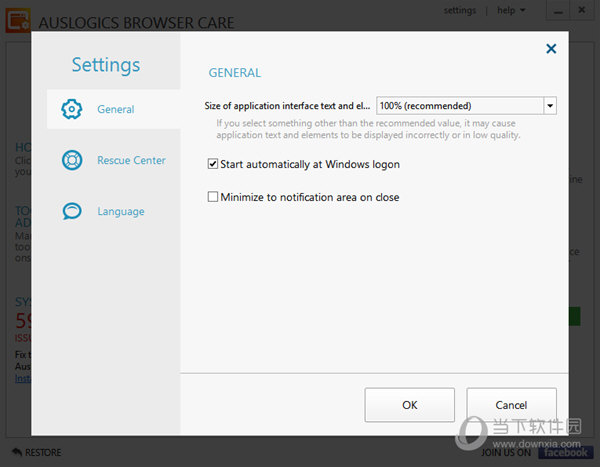The width and height of the screenshot is (600, 467).
Task: Click the RESTORE label in the main window
Action: tap(43, 452)
